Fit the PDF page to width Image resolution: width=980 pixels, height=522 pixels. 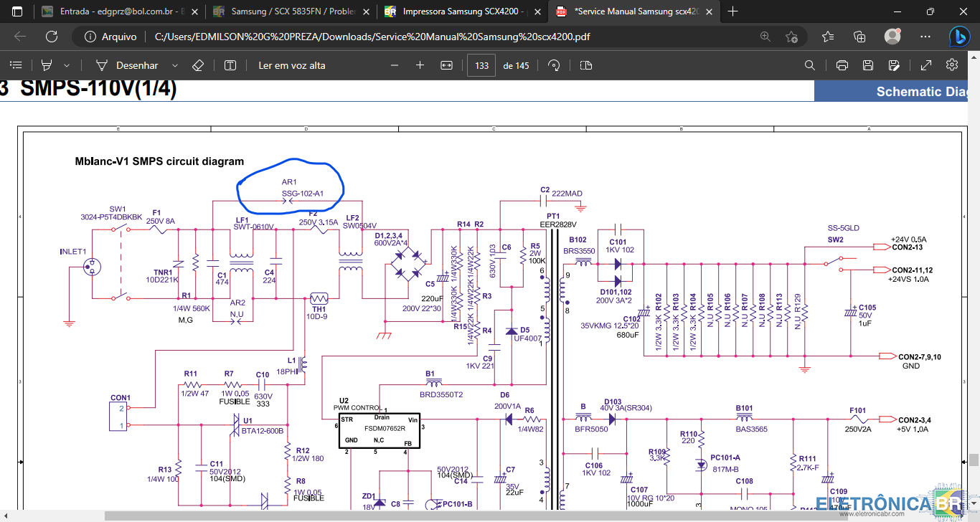pyautogui.click(x=446, y=65)
